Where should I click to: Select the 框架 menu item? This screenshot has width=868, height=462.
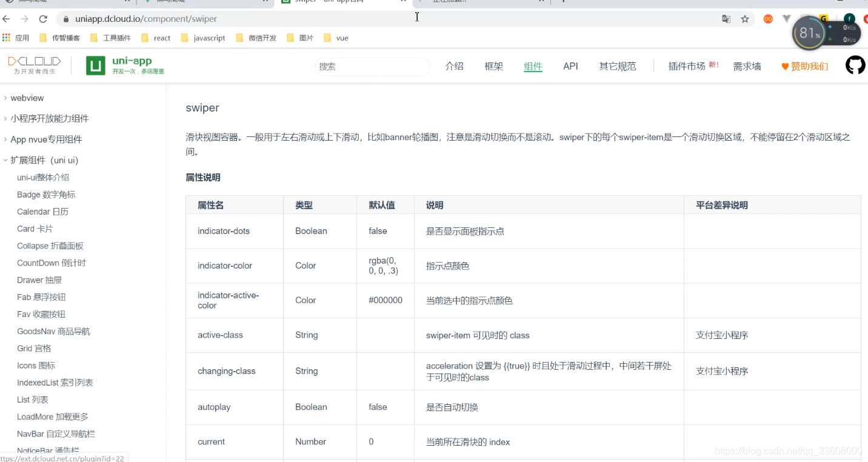click(493, 66)
